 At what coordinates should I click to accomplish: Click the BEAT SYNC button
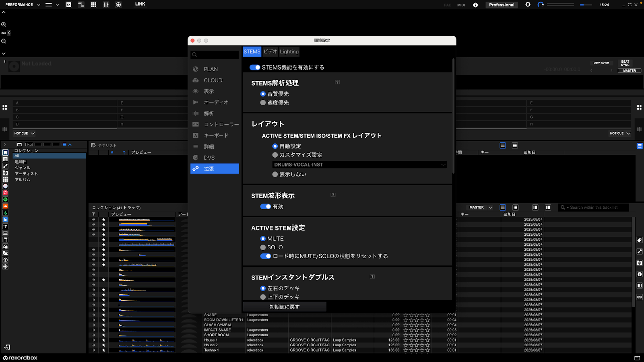(625, 63)
